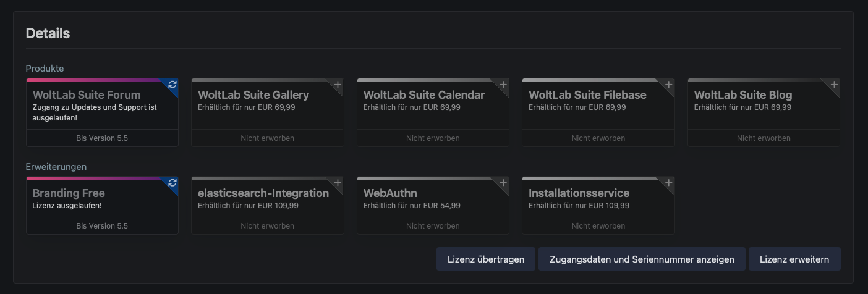The height and width of the screenshot is (294, 868).
Task: Click the Lizenz erweitern button
Action: click(x=794, y=259)
